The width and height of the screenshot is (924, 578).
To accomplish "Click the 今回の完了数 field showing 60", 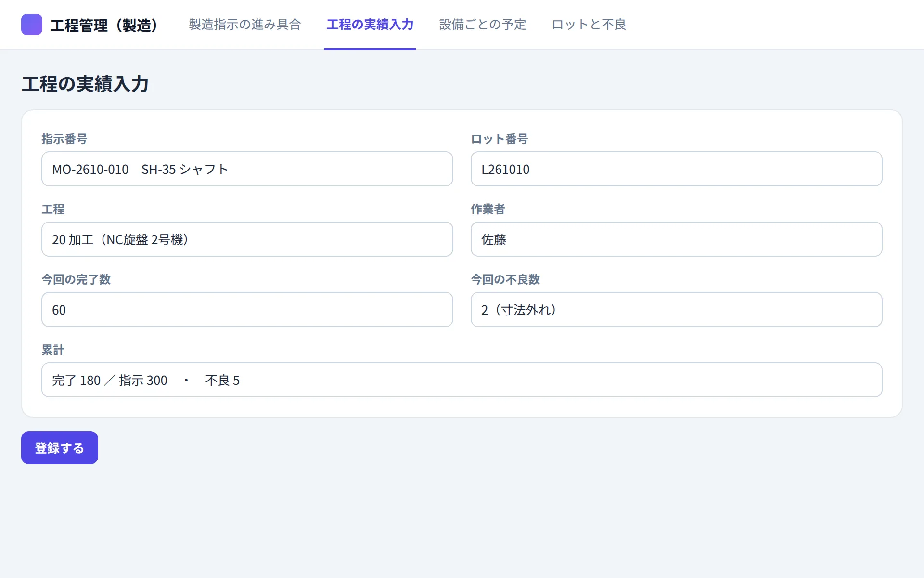I will tap(247, 310).
